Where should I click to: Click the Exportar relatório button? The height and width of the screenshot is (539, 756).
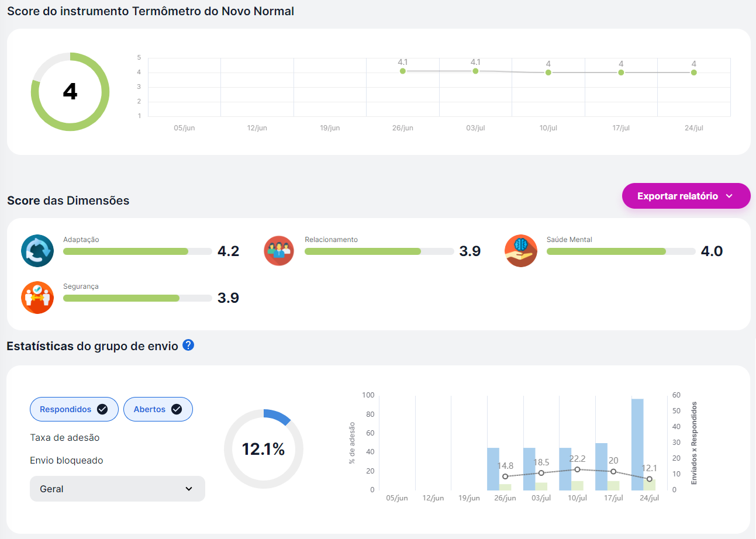click(678, 196)
